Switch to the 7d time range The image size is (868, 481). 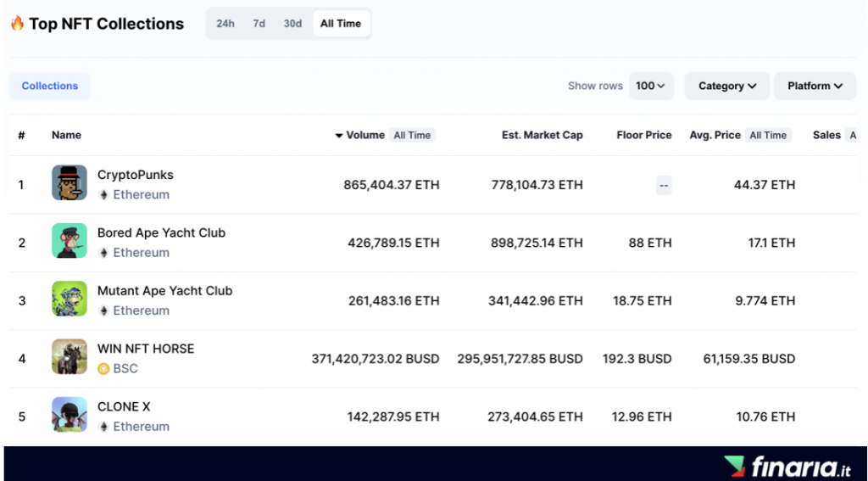coord(259,24)
